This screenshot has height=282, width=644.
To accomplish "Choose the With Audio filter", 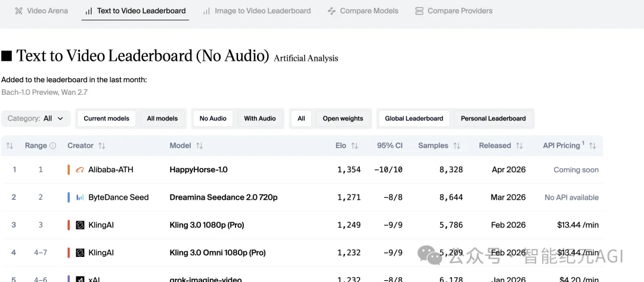I will (259, 119).
